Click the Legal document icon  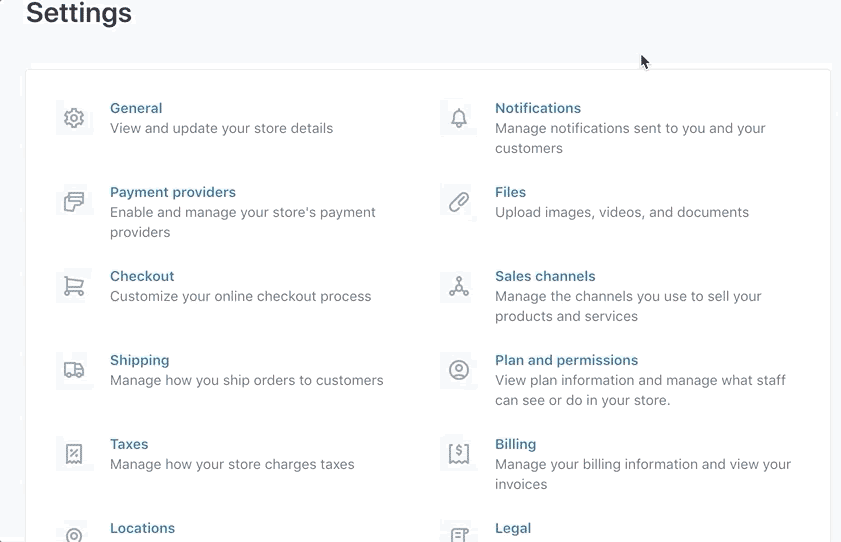pyautogui.click(x=459, y=534)
